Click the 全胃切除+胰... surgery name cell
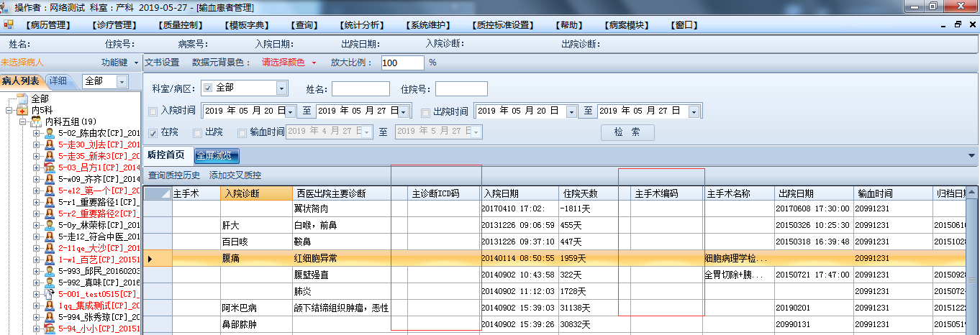 coord(739,275)
